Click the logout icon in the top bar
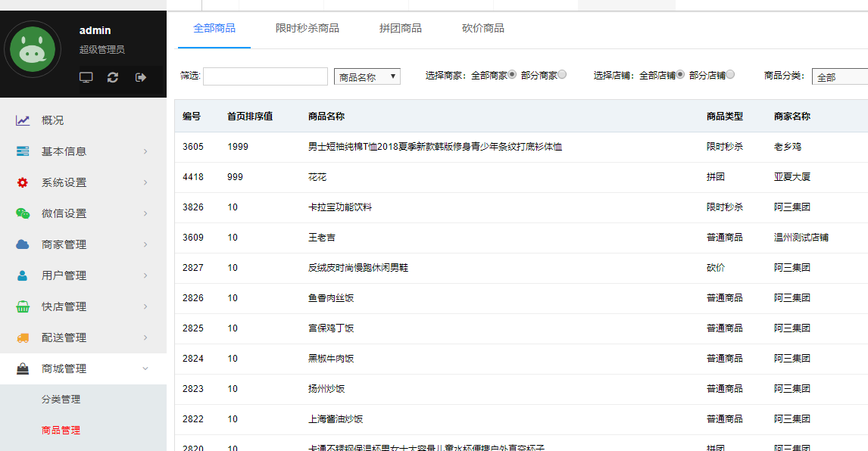 click(x=139, y=76)
